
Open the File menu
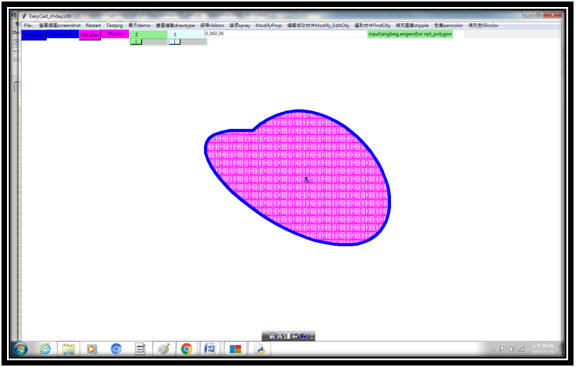tap(28, 26)
